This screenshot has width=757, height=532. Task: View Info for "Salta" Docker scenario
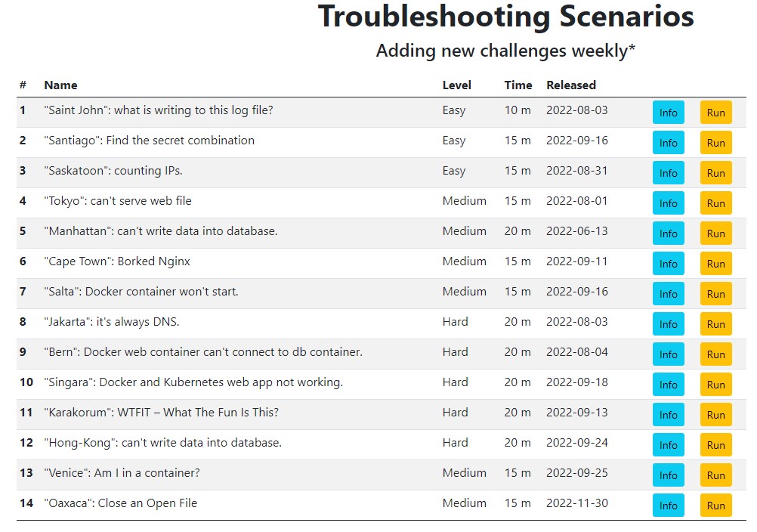(x=668, y=294)
